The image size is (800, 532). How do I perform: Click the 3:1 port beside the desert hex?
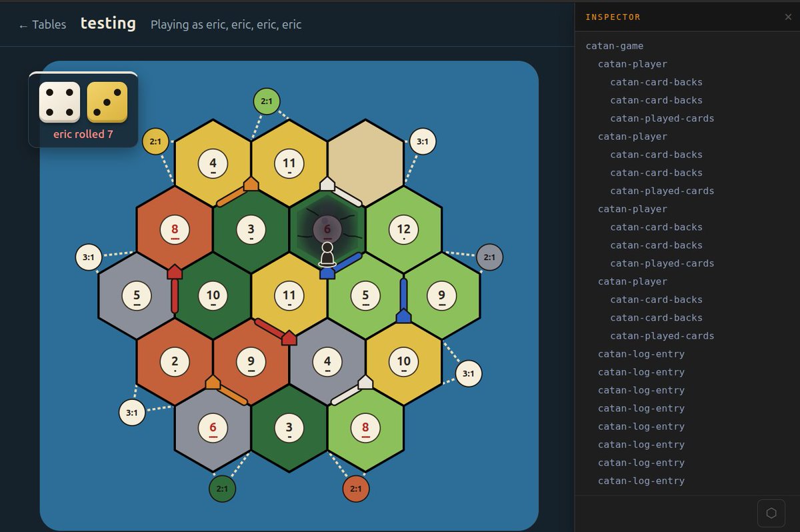[423, 142]
